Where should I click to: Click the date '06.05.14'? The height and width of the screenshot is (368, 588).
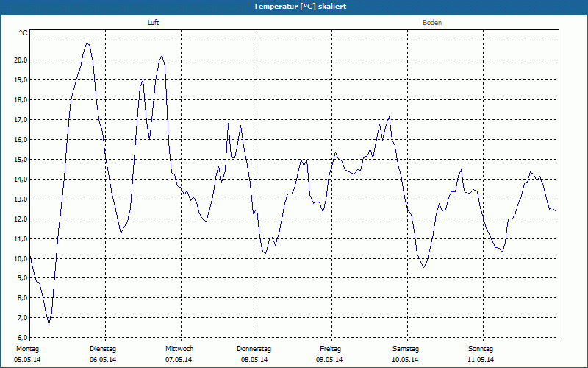pos(103,360)
